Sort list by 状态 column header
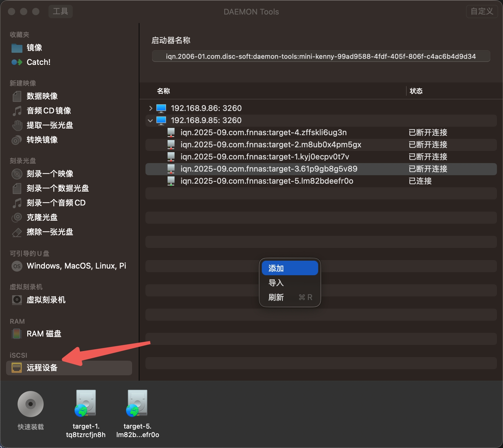This screenshot has width=503, height=448. coord(416,91)
